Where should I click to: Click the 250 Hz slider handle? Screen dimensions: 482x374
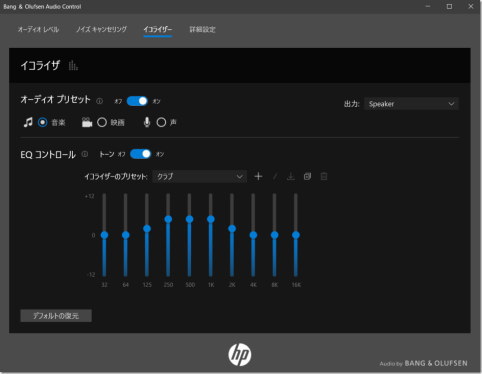(168, 219)
